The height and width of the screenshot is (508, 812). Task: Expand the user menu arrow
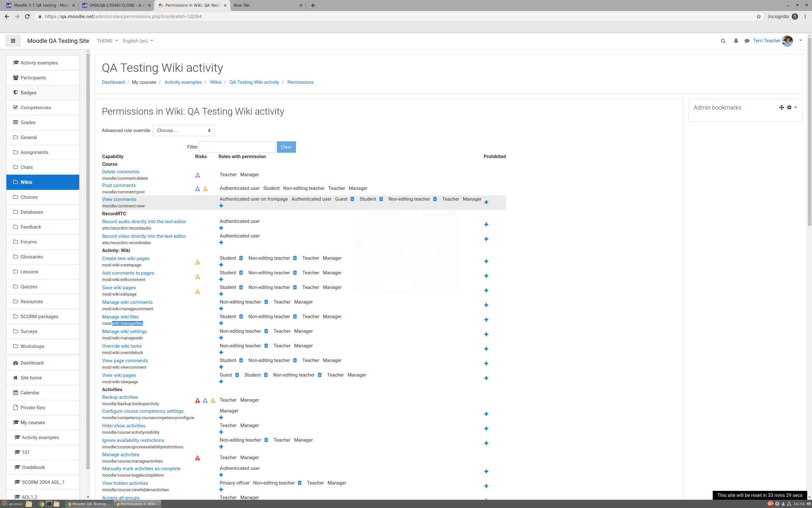801,41
